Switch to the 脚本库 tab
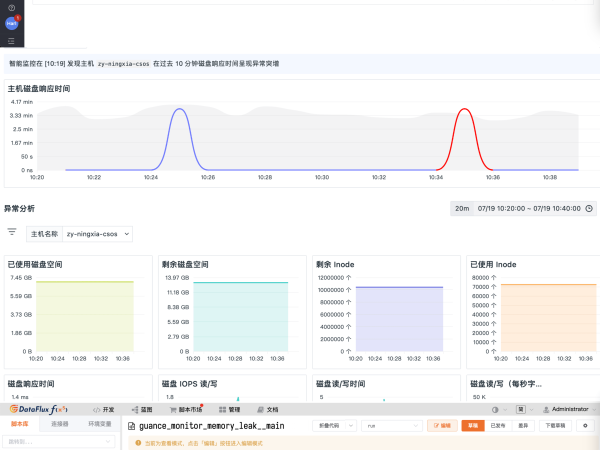Screen dimensions: 600x450 [x=20, y=424]
